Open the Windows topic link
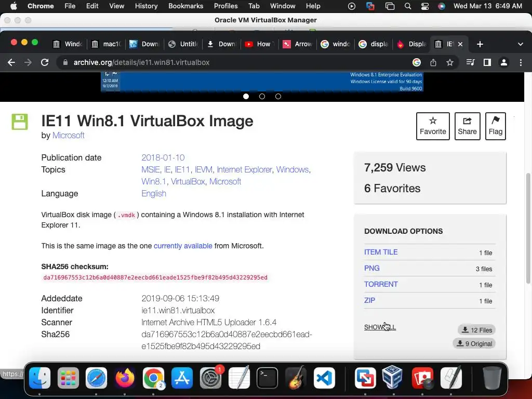Screen dimensions: 532x399 292,170
